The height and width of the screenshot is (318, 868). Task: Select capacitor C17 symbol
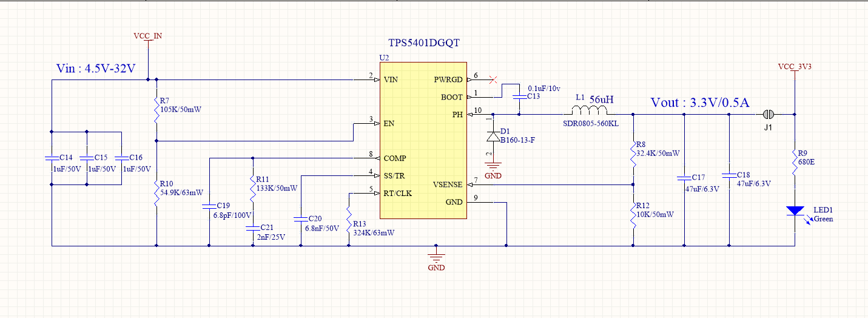pyautogui.click(x=685, y=180)
